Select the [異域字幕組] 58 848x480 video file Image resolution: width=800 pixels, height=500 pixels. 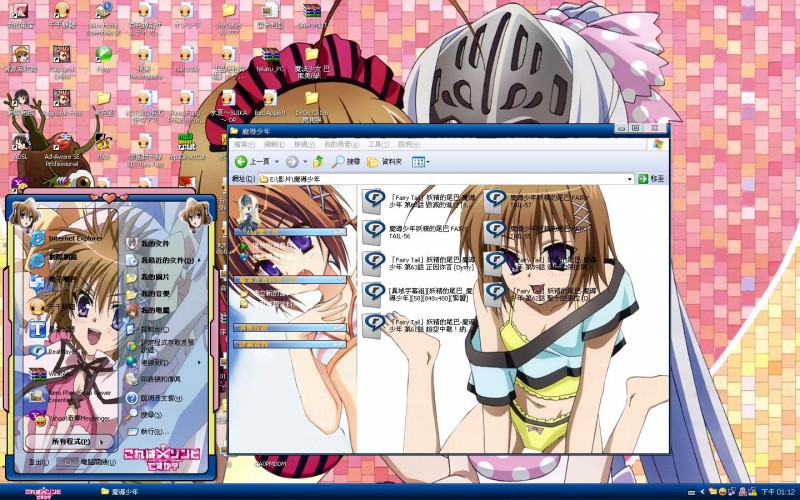(x=417, y=295)
